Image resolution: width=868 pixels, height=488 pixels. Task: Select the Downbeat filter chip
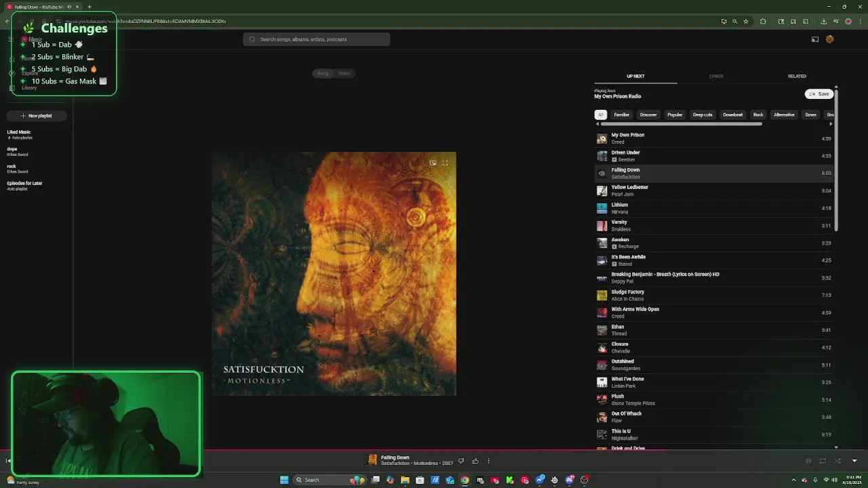click(732, 115)
